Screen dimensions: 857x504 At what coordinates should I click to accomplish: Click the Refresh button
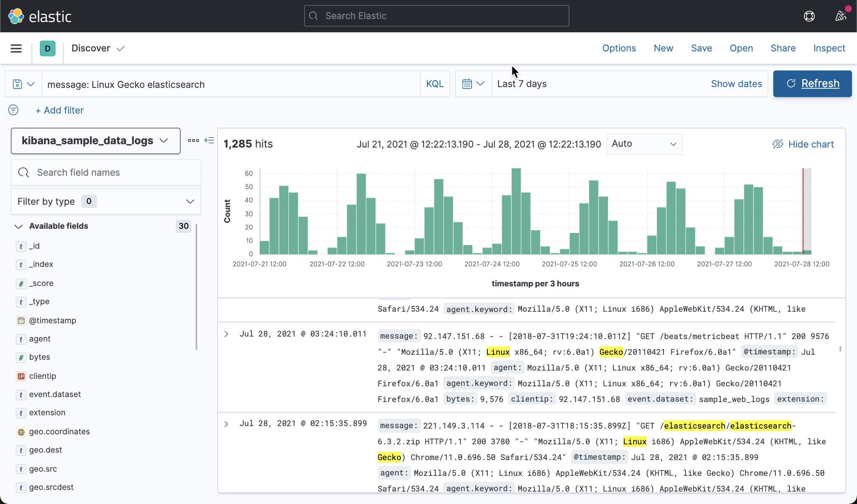tap(812, 83)
